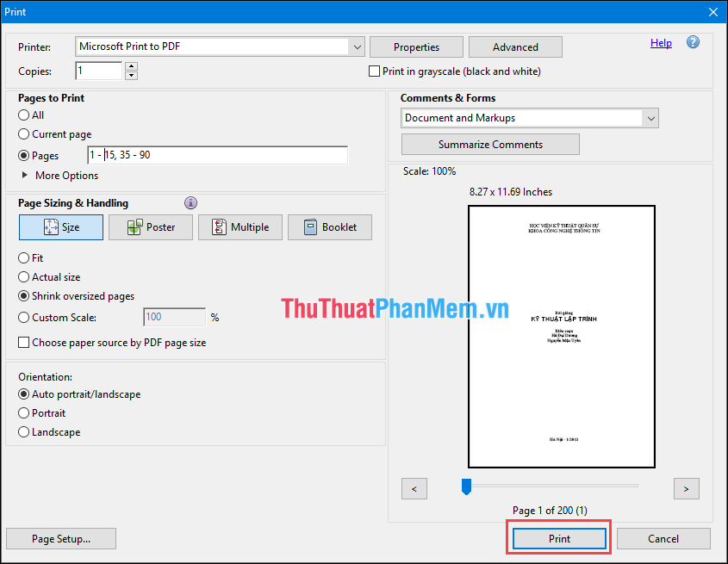This screenshot has height=564, width=728.
Task: Click Summarize Comments button
Action: click(x=490, y=145)
